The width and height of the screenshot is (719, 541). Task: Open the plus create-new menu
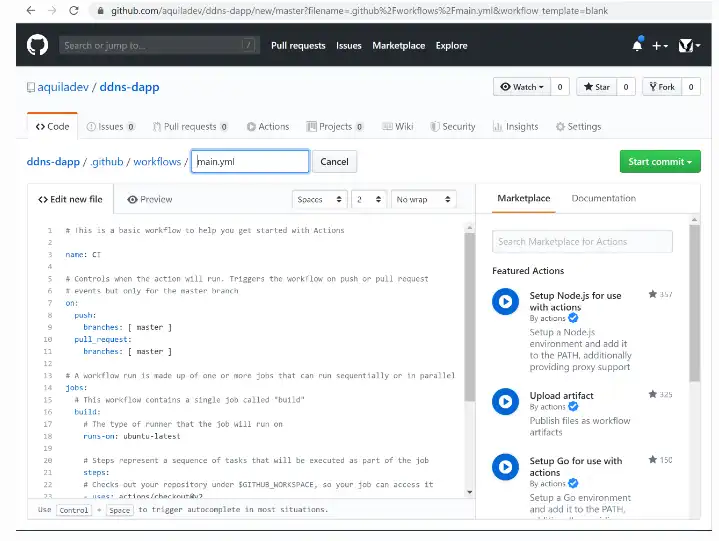click(660, 45)
